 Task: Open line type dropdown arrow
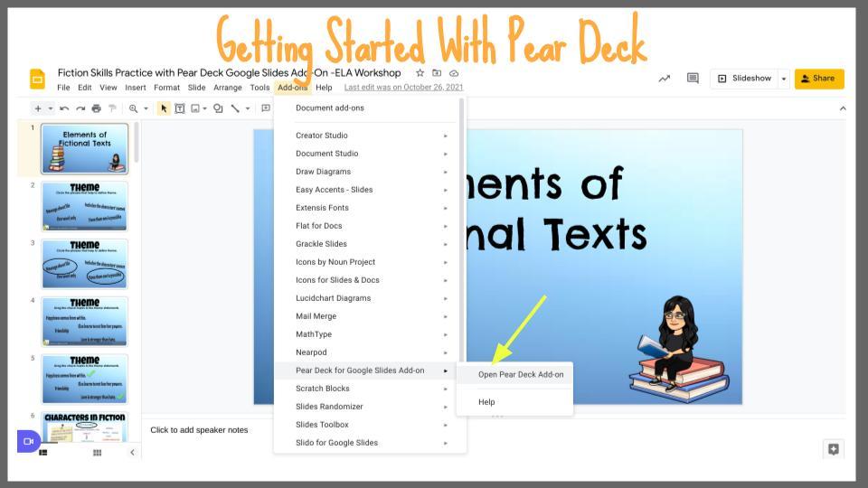[x=248, y=108]
